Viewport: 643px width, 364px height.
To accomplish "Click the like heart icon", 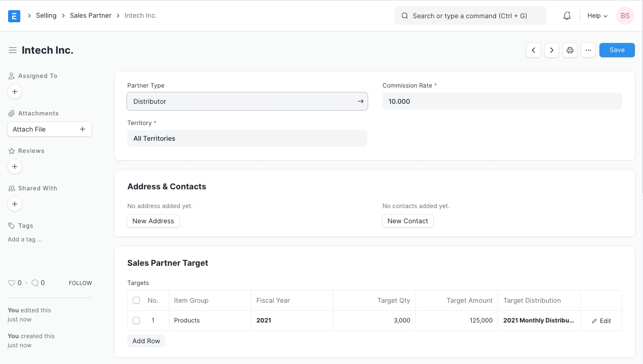I will pos(12,283).
